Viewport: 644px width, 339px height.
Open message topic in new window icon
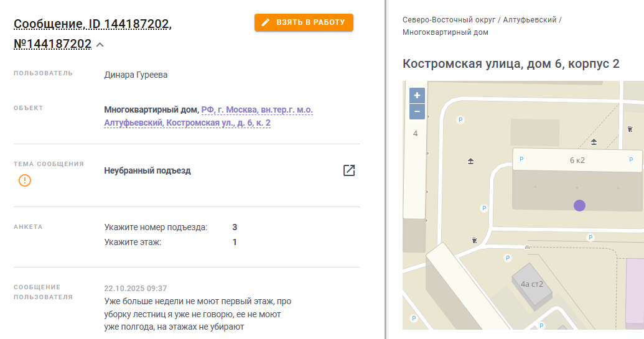[348, 170]
